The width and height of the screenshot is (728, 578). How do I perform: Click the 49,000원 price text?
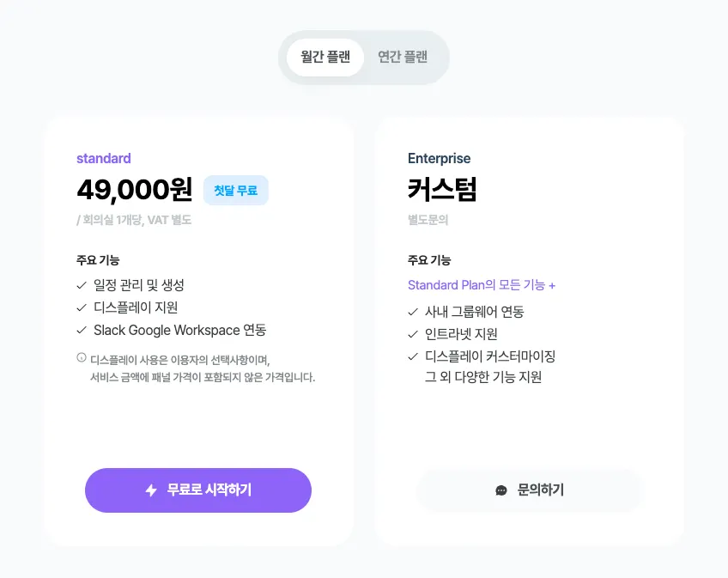(134, 189)
